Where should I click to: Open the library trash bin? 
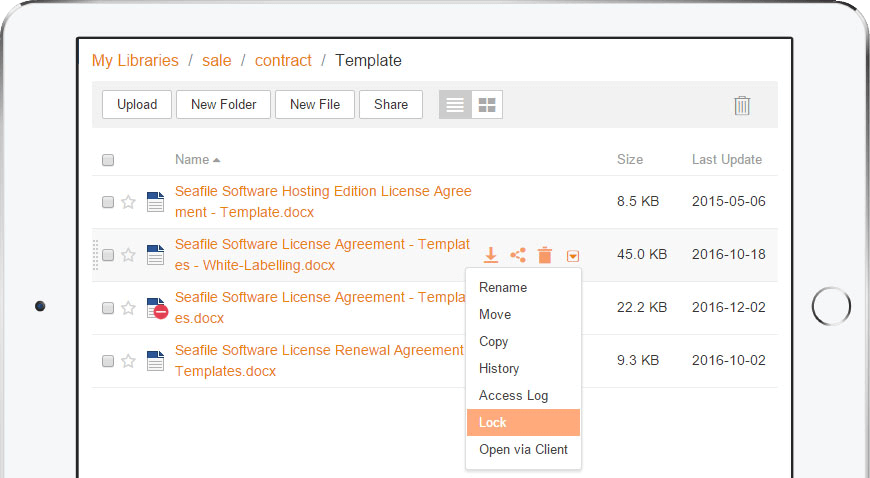click(742, 105)
